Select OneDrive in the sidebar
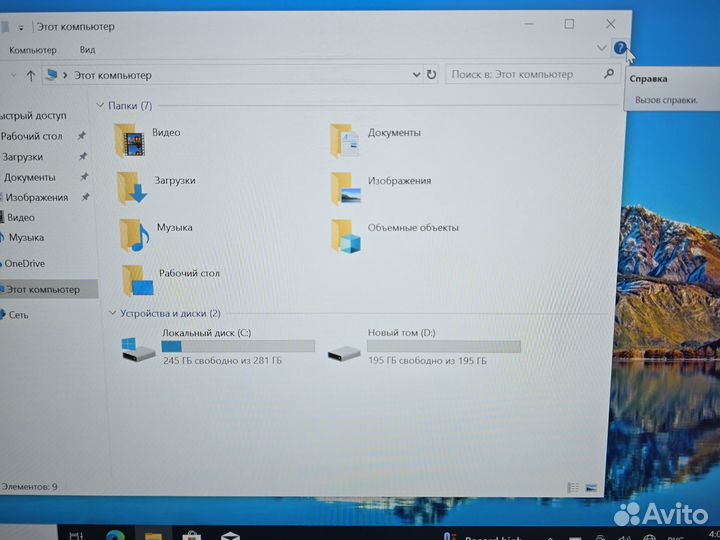Screen dimensions: 720x540 click(x=23, y=264)
